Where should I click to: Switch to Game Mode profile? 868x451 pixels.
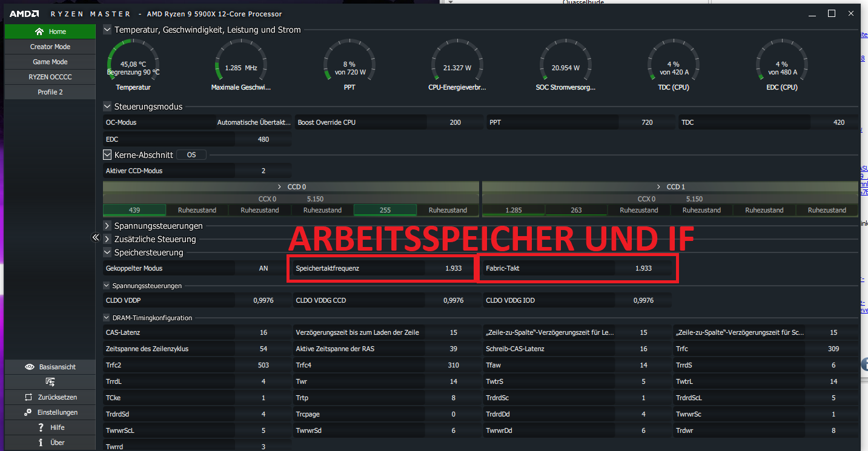50,62
